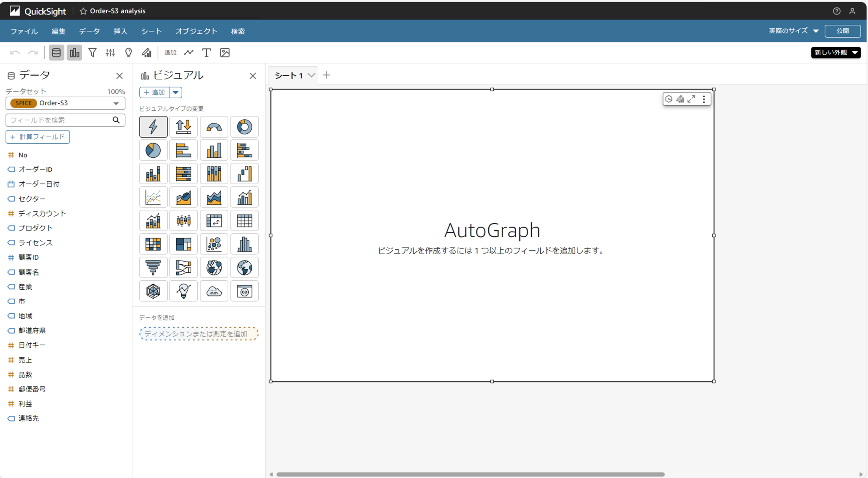
Task: Maximize the AutoGraph visual with expand icon
Action: 691,99
